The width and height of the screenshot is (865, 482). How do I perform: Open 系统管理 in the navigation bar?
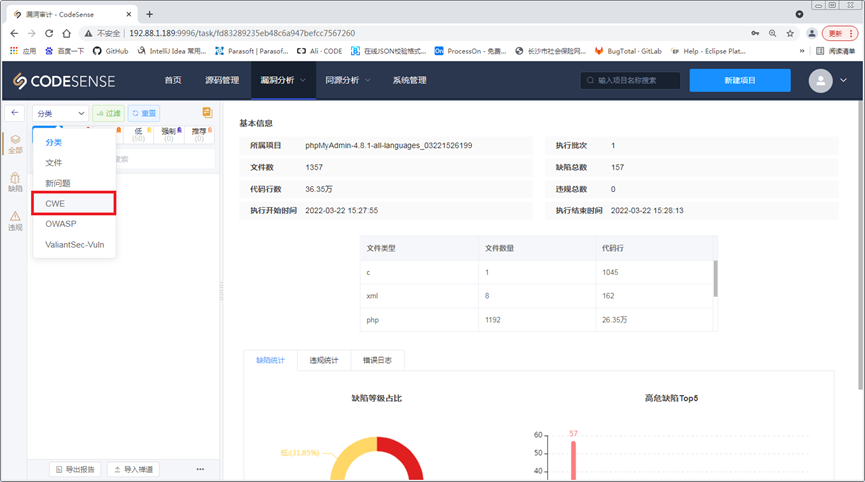409,81
